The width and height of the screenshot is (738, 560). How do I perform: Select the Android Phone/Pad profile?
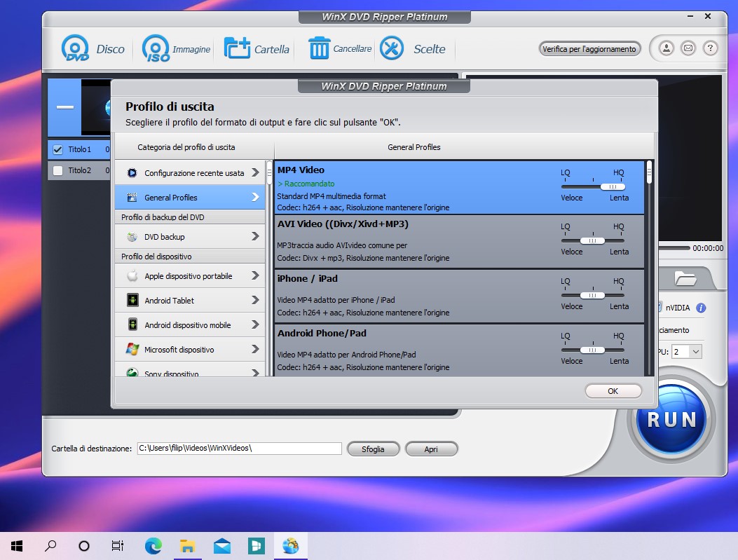coord(459,350)
